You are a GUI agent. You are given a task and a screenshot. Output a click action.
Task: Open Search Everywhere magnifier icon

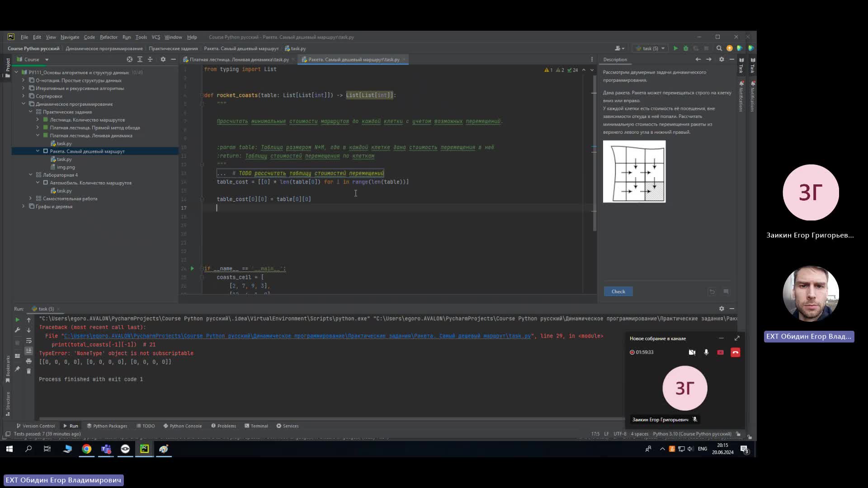click(719, 48)
